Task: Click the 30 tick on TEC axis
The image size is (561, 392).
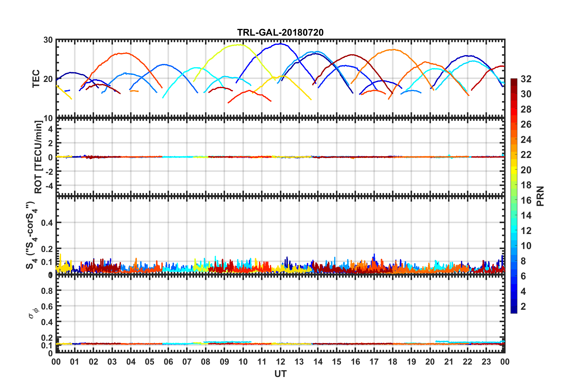Action: click(x=48, y=40)
